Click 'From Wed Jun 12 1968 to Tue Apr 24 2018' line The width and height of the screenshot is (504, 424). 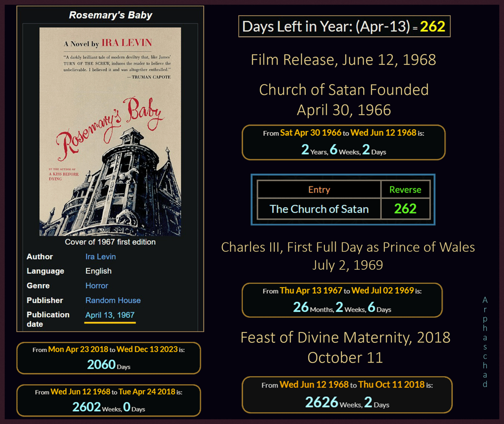(109, 392)
